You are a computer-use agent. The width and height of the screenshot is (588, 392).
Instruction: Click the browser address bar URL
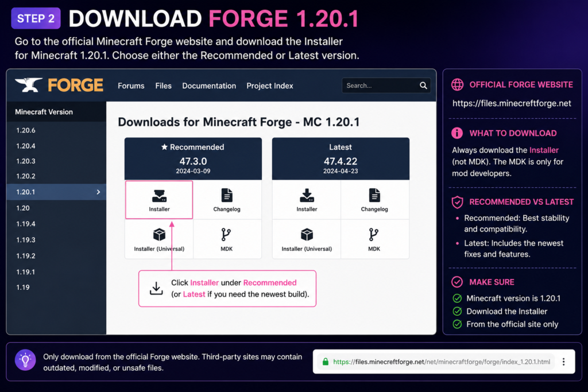point(442,362)
